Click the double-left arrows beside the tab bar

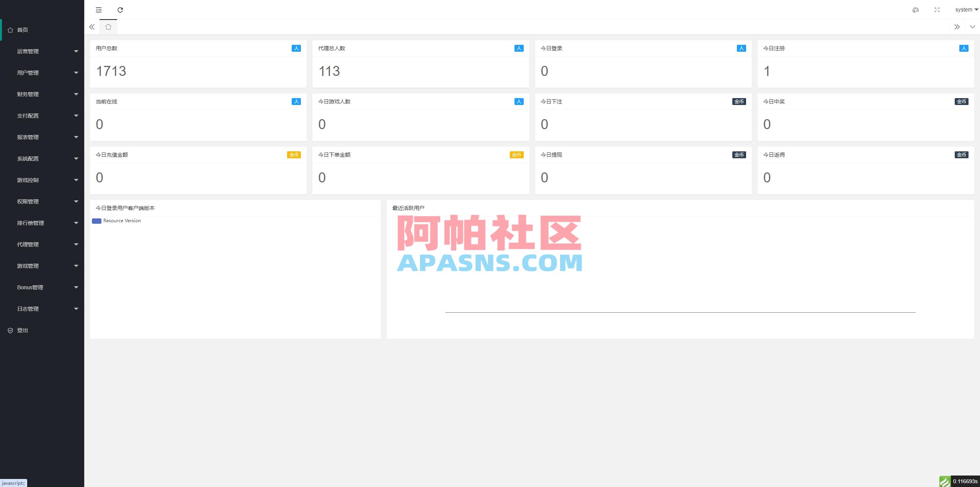pyautogui.click(x=92, y=27)
